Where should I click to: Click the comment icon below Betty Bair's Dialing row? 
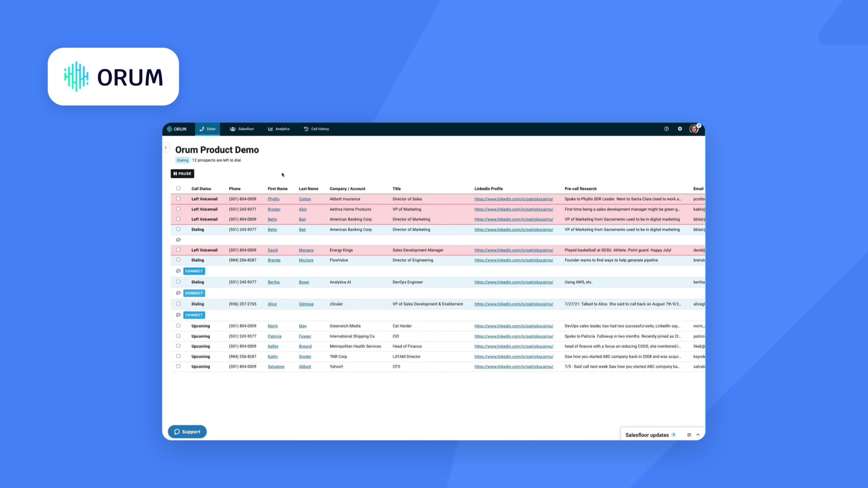[x=178, y=240]
